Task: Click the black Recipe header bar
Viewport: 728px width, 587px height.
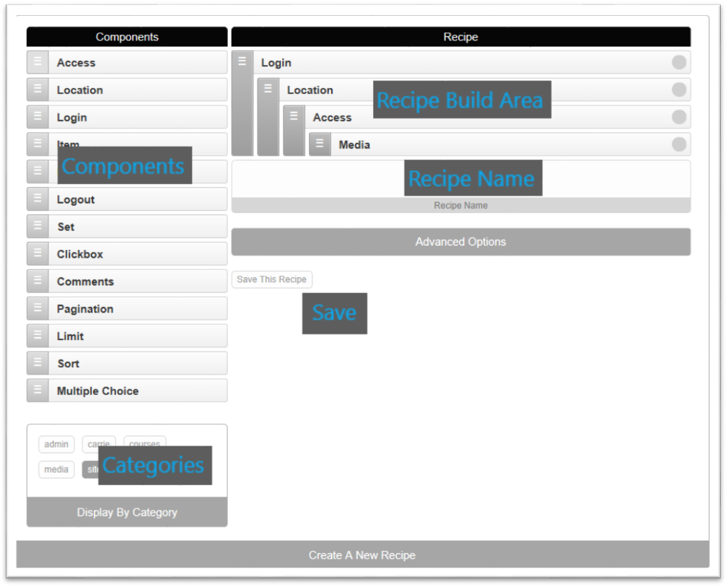Action: (x=461, y=37)
